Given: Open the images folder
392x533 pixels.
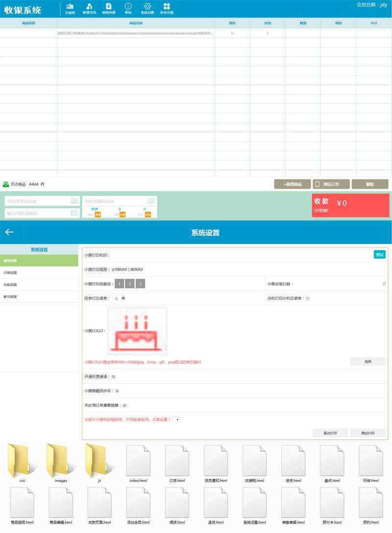Looking at the screenshot, I should [61, 461].
